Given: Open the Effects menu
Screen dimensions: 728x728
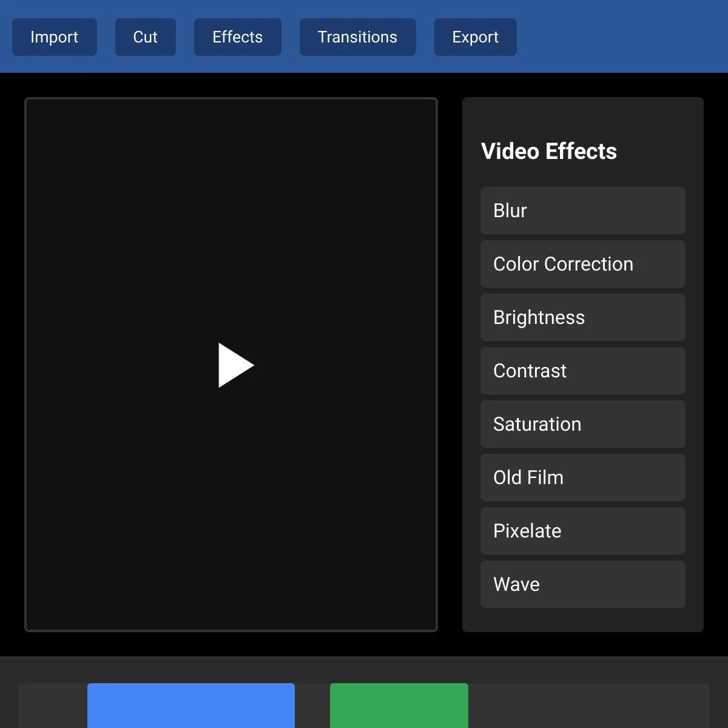Looking at the screenshot, I should pyautogui.click(x=237, y=37).
